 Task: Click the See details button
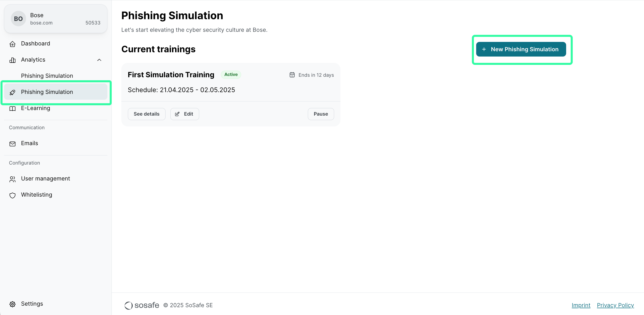tap(146, 114)
